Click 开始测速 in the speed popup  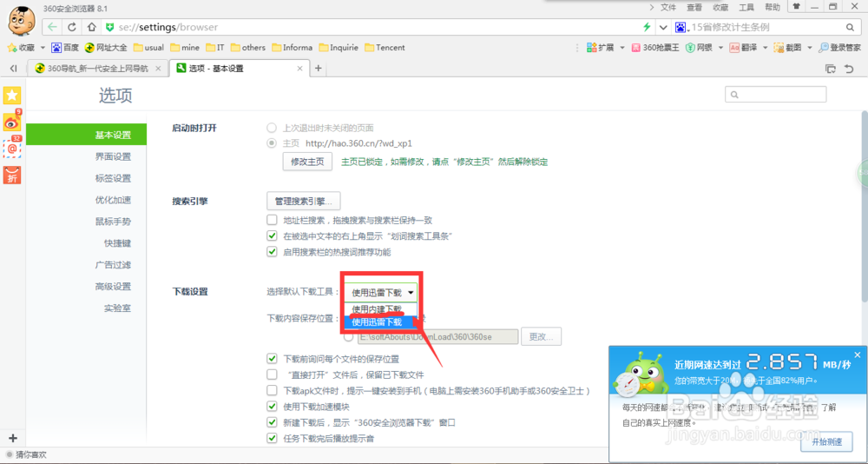pos(826,441)
